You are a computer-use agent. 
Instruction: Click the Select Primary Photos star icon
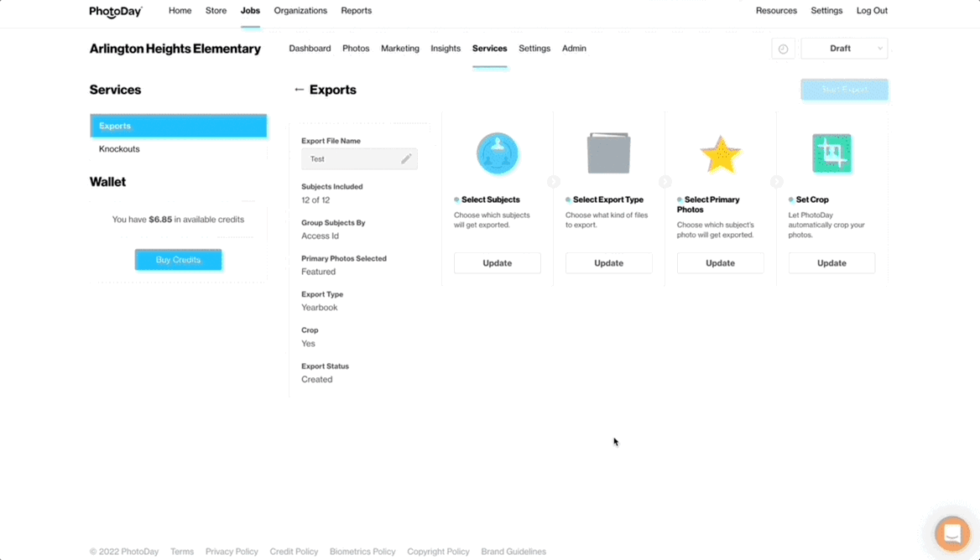tap(720, 154)
